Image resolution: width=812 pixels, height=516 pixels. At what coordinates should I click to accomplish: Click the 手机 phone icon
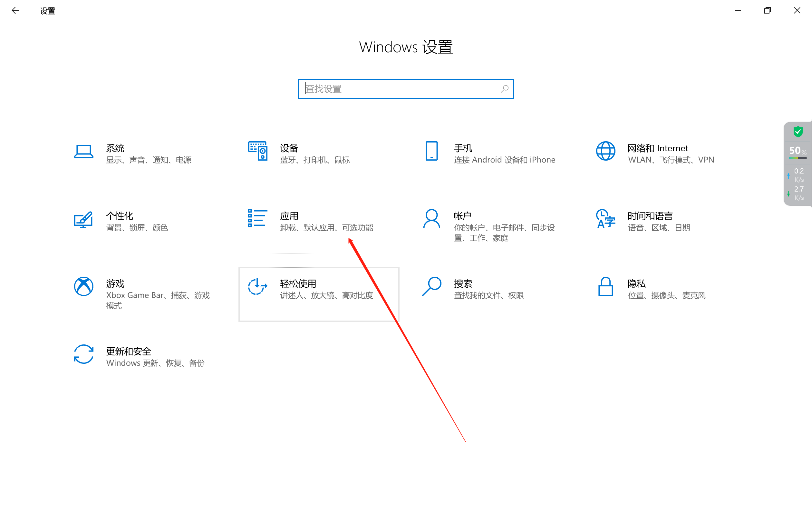pos(432,151)
